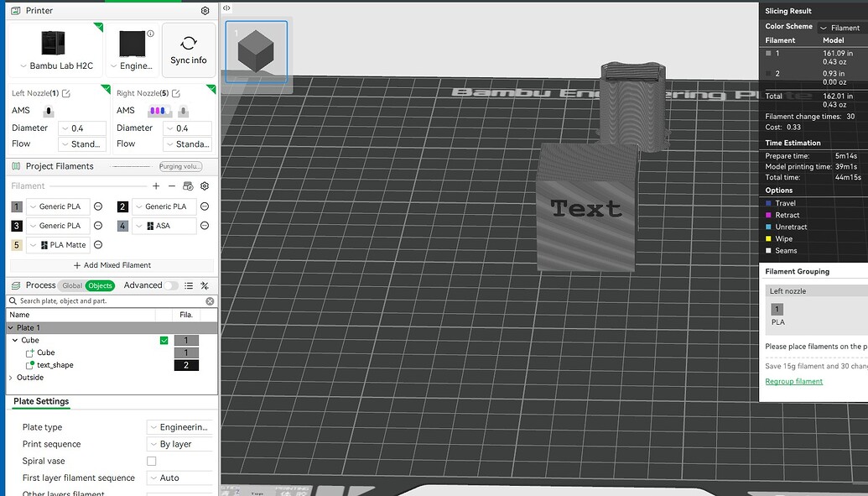Select the Plate Settings tab
The height and width of the screenshot is (496, 868).
42,401
